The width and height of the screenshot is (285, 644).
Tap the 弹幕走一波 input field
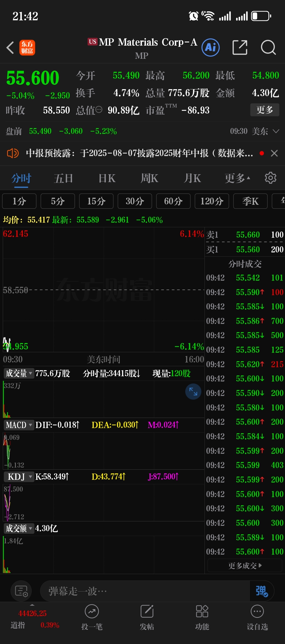pos(145,591)
